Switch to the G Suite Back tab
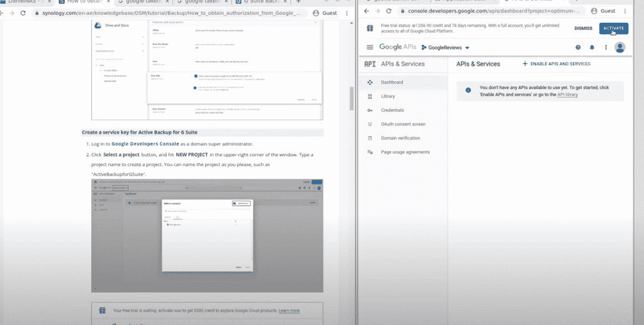Screen dimensions: 644x325 point(262,2)
